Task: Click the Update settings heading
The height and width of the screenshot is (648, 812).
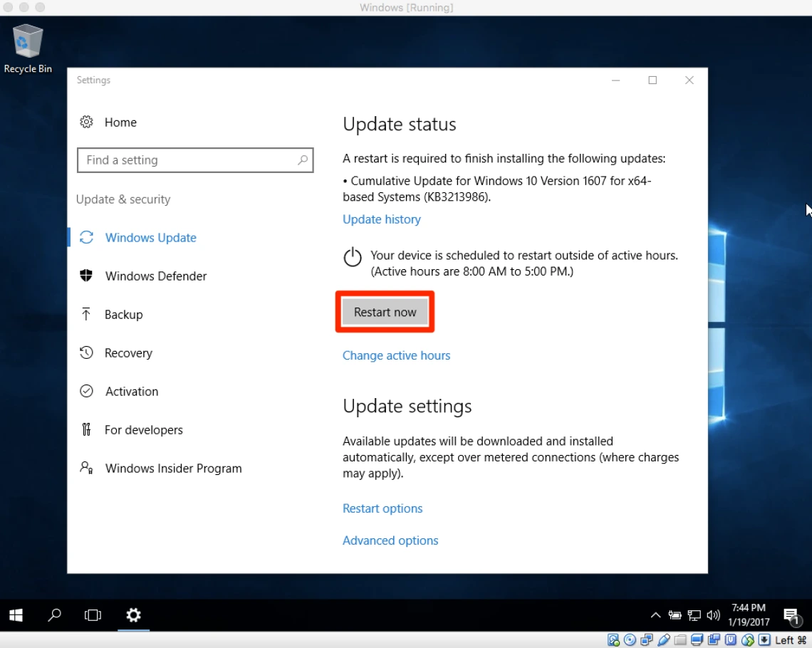Action: tap(407, 407)
